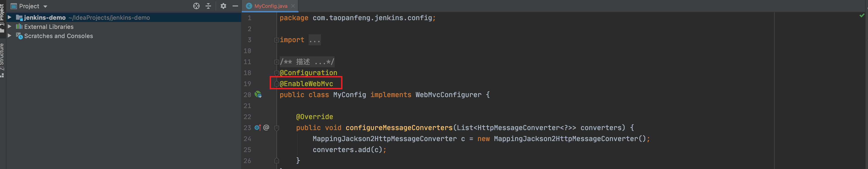Expand the folded javadoc comment

(276, 62)
